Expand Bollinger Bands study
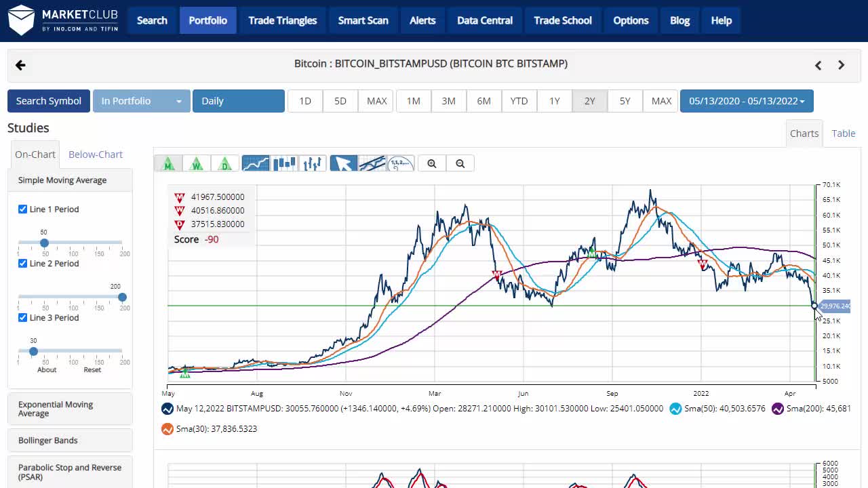 pyautogui.click(x=70, y=441)
